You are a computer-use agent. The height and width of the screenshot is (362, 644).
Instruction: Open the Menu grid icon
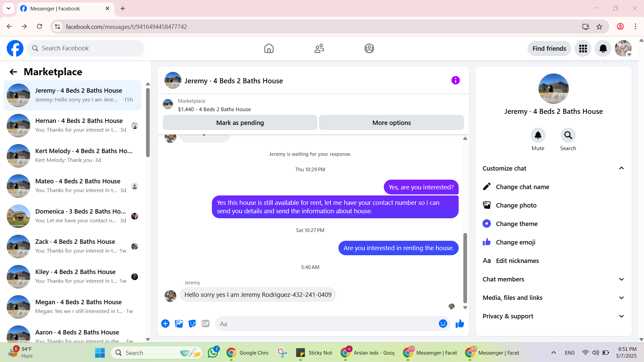coord(583,48)
